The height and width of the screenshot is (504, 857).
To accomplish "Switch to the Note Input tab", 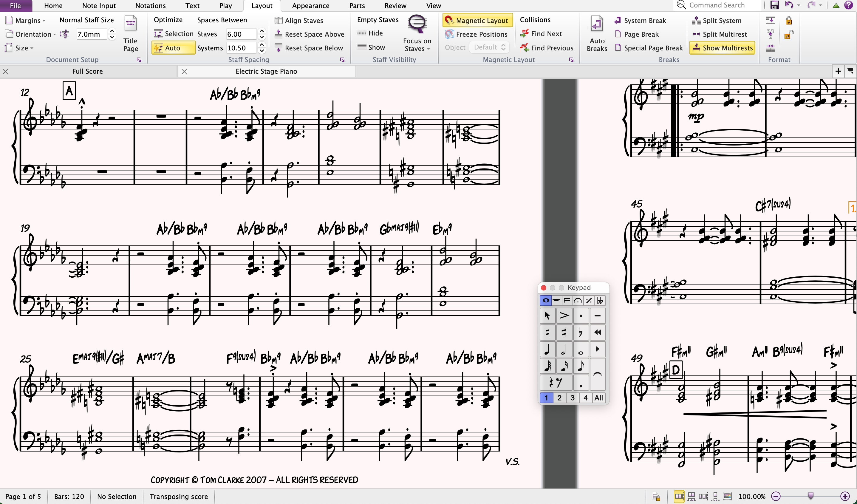I will (99, 5).
